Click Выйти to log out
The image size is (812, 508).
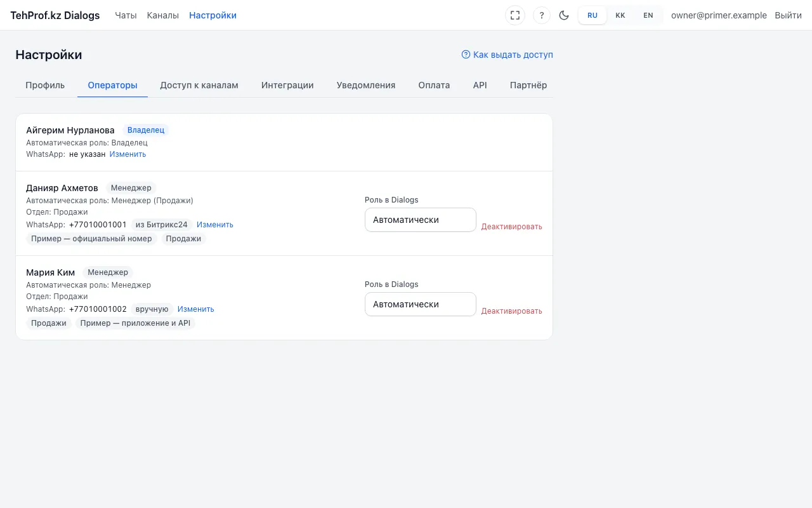pyautogui.click(x=788, y=15)
